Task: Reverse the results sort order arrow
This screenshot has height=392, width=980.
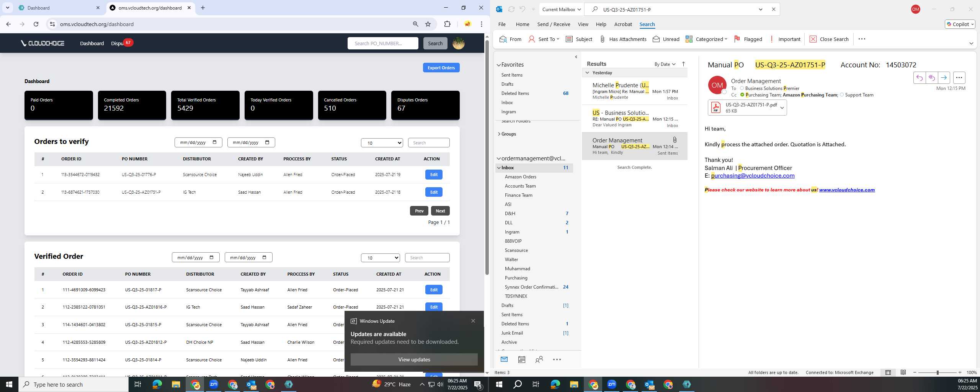Action: [x=683, y=64]
